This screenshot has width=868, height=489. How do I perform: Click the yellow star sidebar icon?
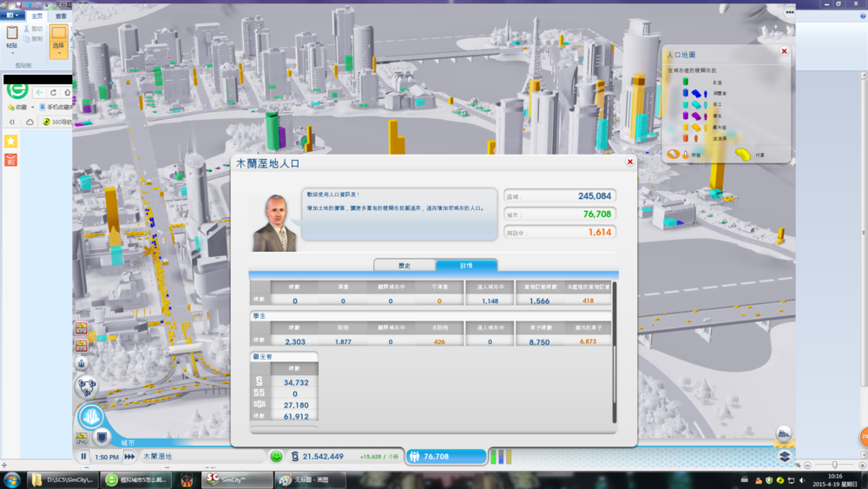click(10, 142)
